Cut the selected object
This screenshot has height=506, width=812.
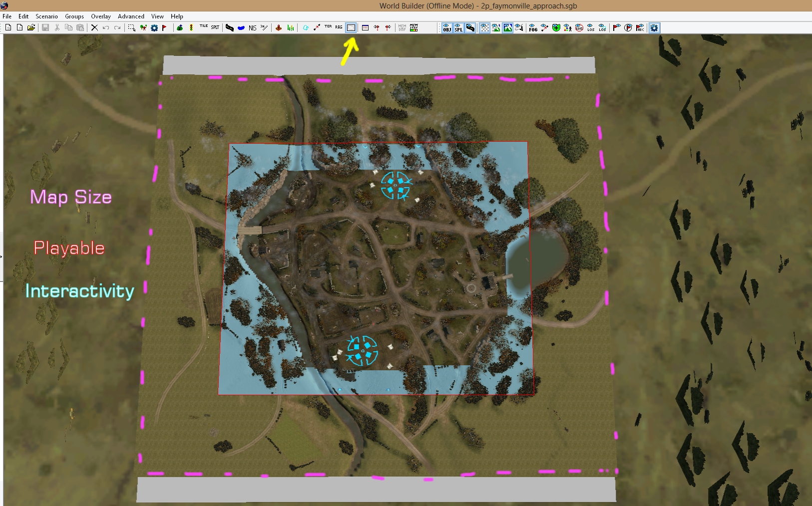coord(57,27)
